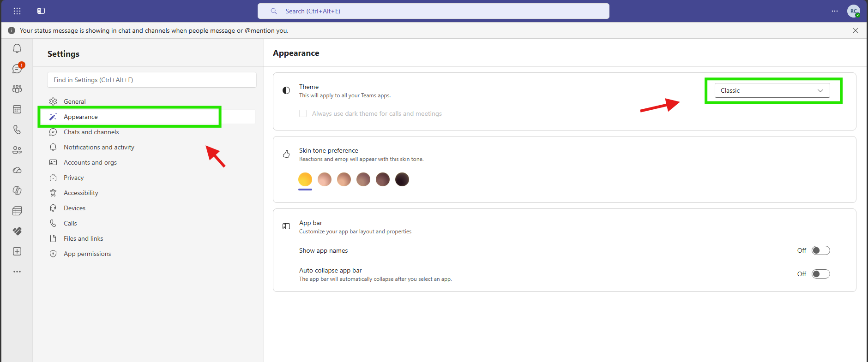Show more apps via app bar ellipsis
Viewport: 868px width, 362px height.
tap(17, 272)
